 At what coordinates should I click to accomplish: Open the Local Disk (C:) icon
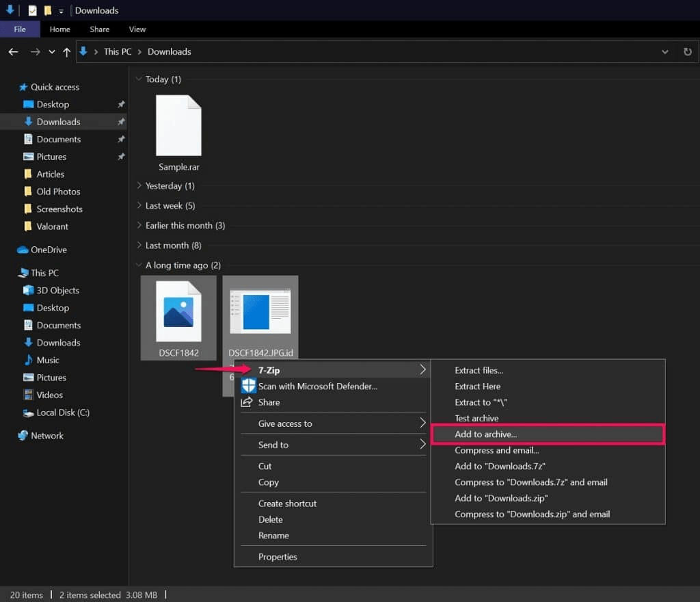coord(28,413)
